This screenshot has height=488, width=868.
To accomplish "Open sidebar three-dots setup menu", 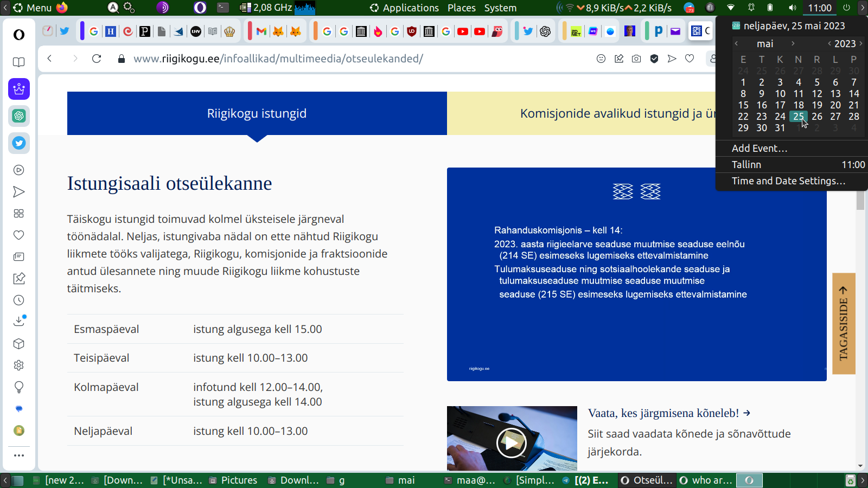I will coord(19,455).
